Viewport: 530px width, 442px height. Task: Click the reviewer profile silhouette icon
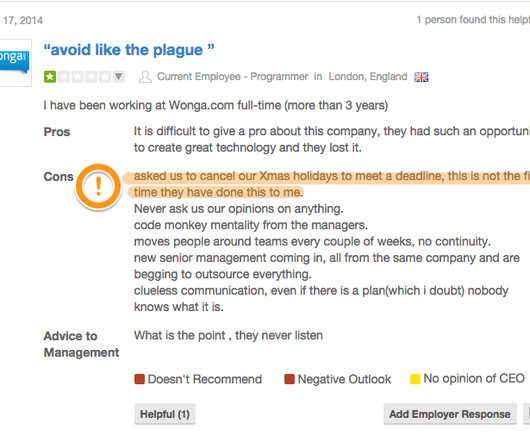(x=145, y=77)
